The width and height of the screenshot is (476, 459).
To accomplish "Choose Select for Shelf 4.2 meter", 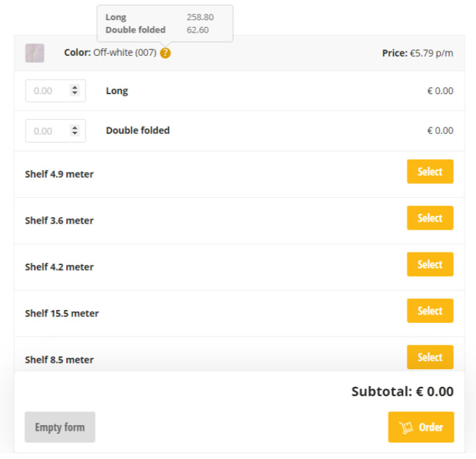I will tap(430, 264).
